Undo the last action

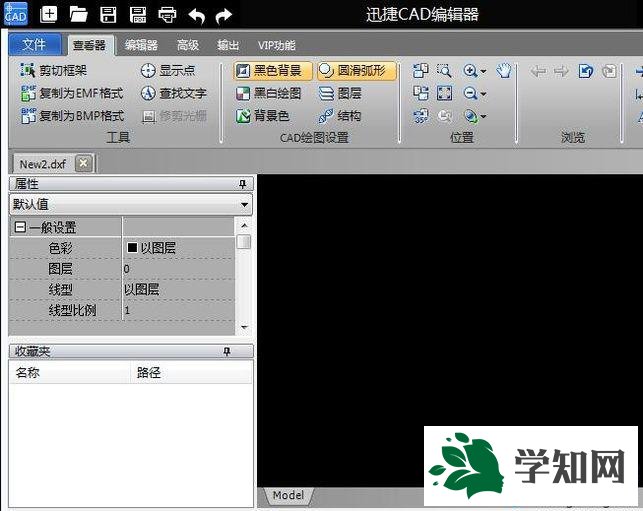coord(197,16)
